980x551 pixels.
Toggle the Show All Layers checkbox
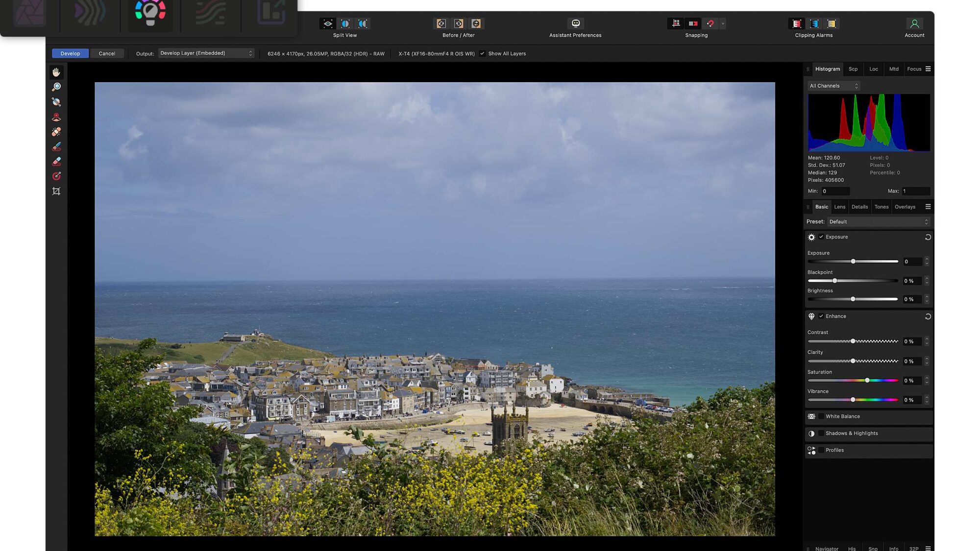482,53
